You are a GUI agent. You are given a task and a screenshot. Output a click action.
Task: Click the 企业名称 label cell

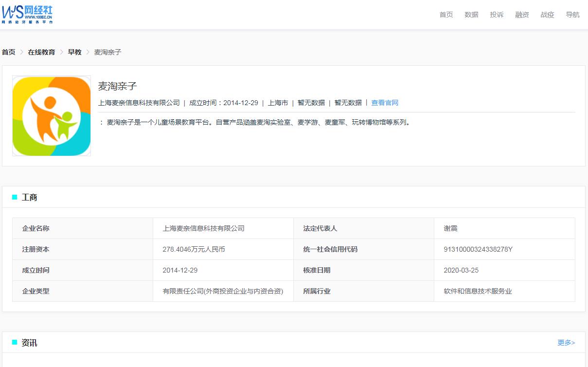coord(83,228)
